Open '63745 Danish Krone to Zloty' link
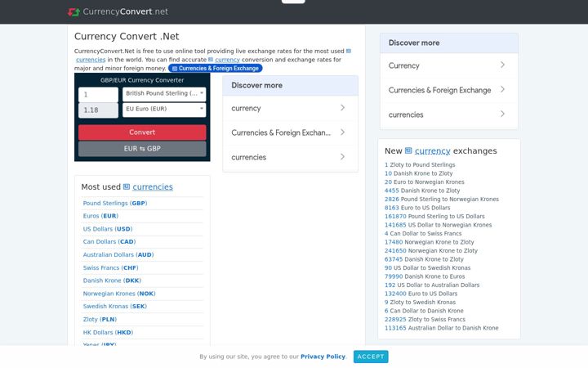Screen dimensions: 588x368 [x=424, y=259]
